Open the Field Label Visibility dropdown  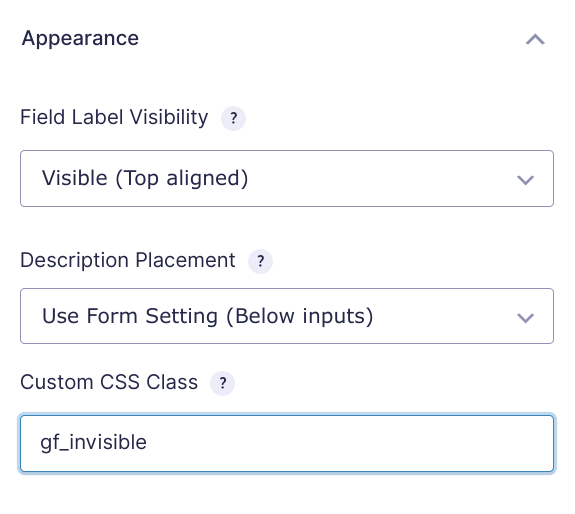click(287, 179)
